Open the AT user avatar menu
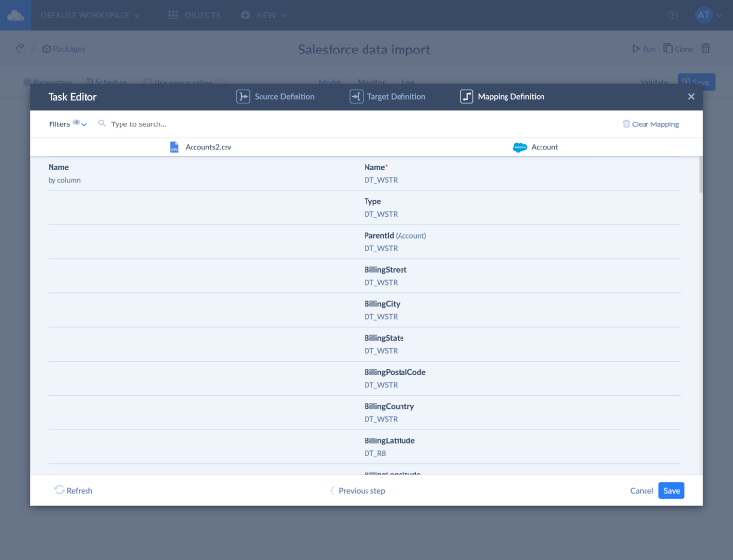733x560 pixels. point(704,15)
